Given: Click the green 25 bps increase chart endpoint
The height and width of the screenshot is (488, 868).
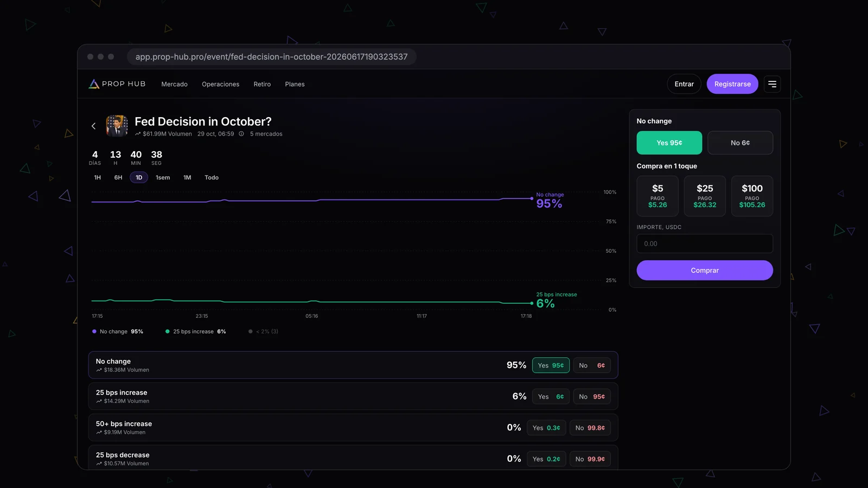Looking at the screenshot, I should pos(532,303).
